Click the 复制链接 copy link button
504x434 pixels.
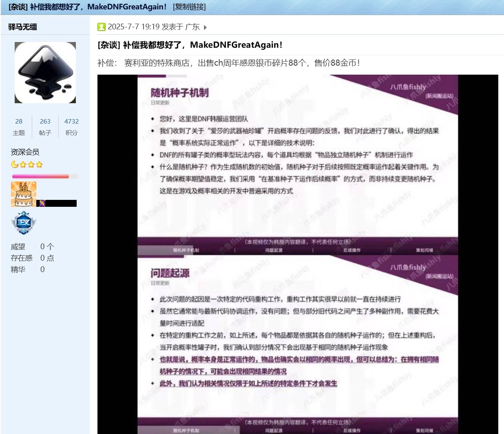(x=189, y=7)
